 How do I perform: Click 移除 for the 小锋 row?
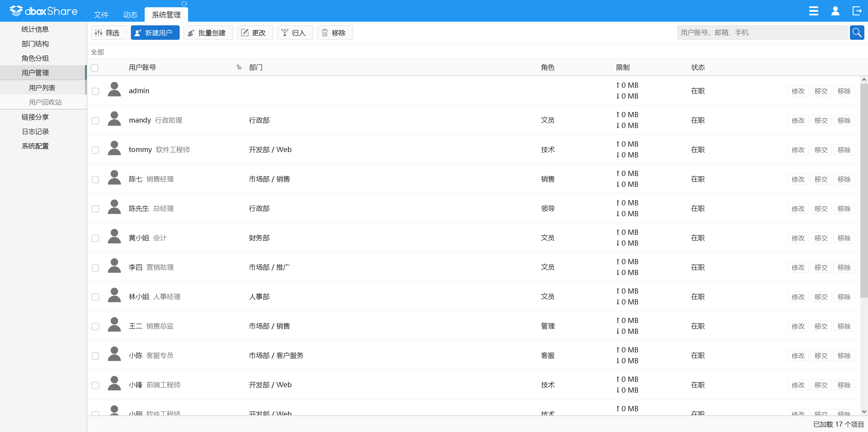844,385
